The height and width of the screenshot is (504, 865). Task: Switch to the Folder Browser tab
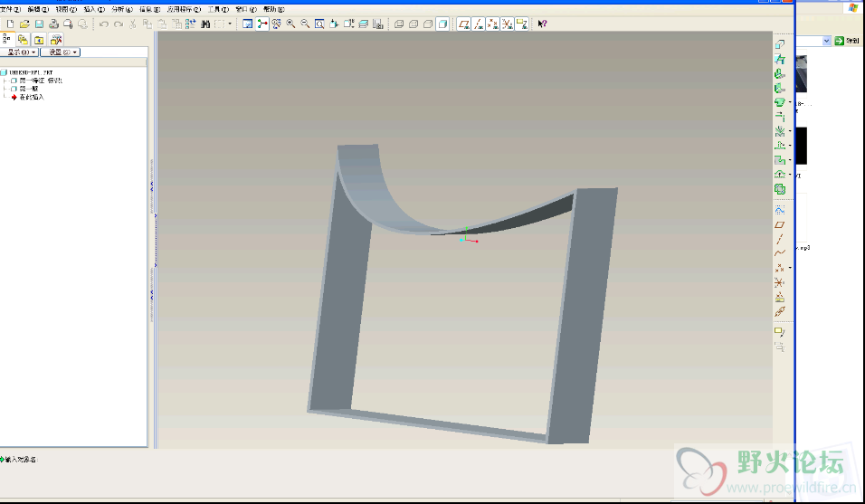[23, 40]
